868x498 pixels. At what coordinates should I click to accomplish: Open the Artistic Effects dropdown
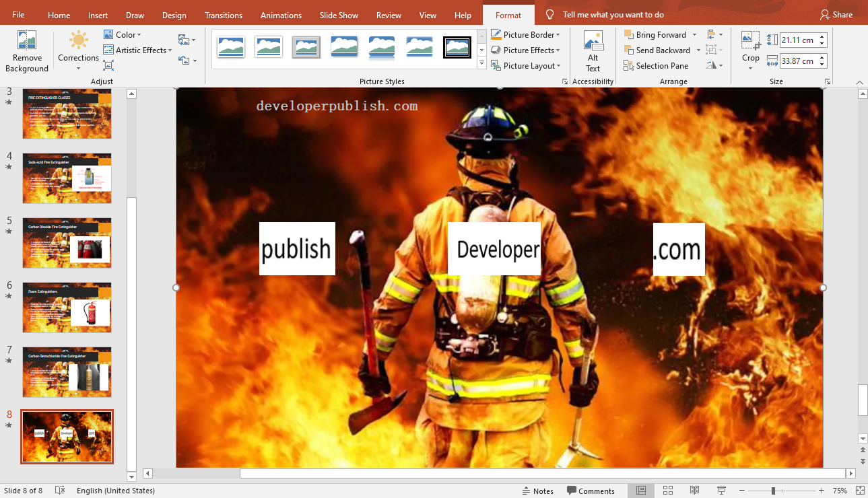[137, 50]
